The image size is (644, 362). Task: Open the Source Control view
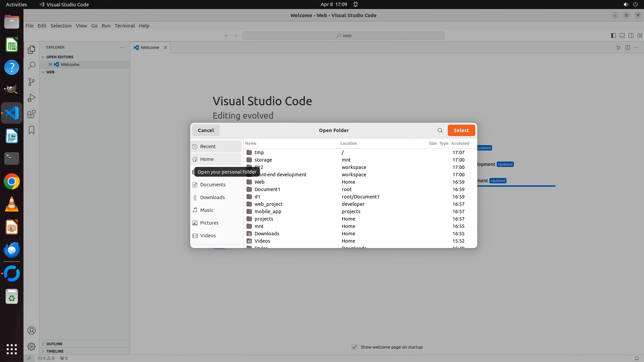(32, 82)
